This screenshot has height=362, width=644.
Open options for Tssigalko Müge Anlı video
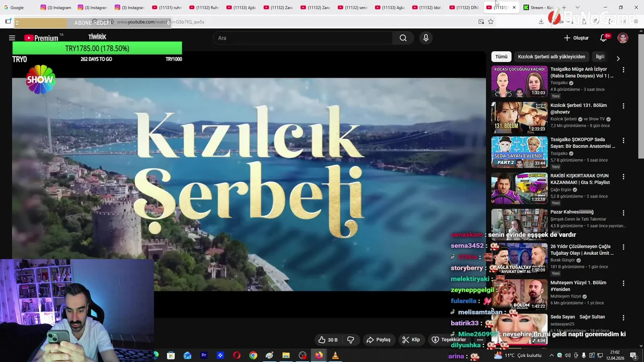[623, 70]
